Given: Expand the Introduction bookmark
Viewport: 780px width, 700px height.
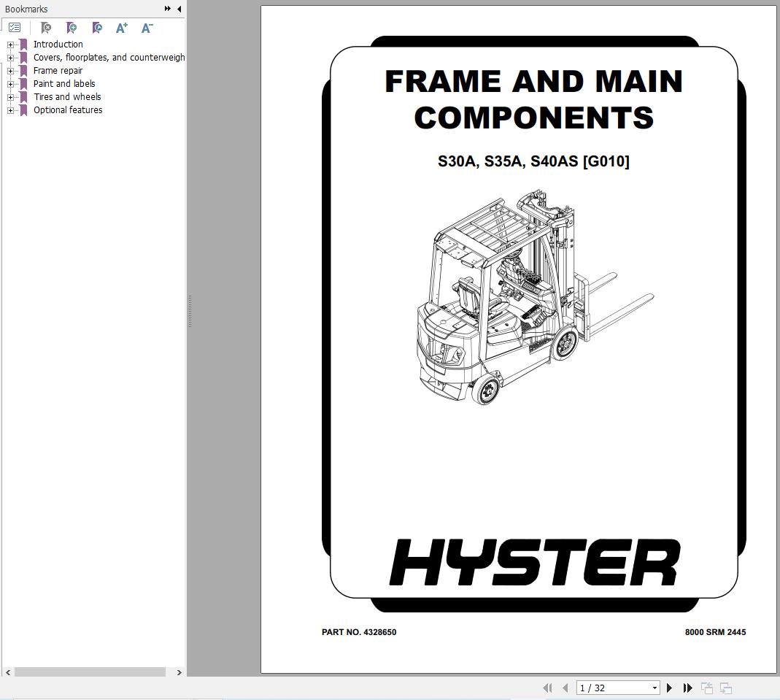Looking at the screenshot, I should point(10,45).
